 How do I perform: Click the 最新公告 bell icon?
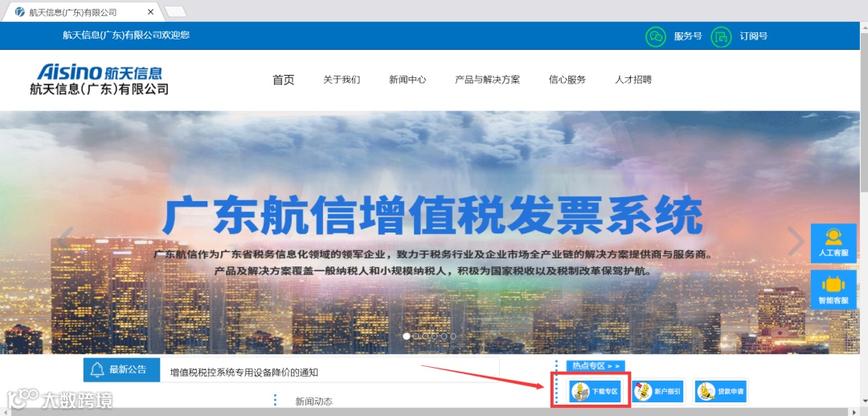coord(97,369)
